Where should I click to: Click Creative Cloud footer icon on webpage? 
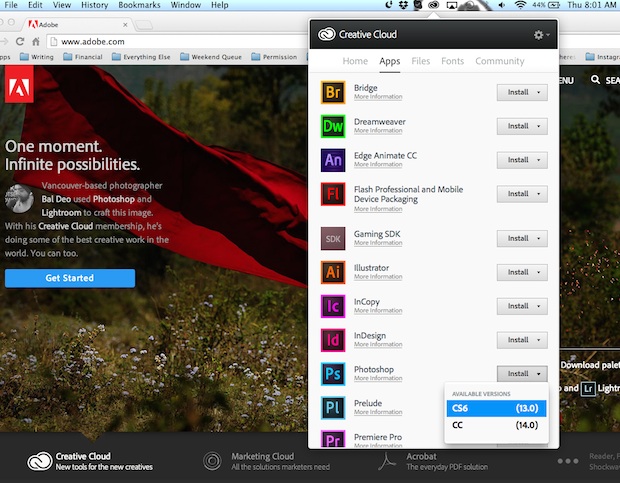point(40,461)
